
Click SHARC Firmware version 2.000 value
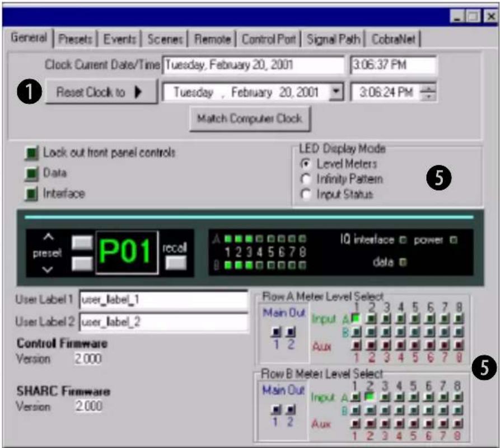pyautogui.click(x=88, y=406)
